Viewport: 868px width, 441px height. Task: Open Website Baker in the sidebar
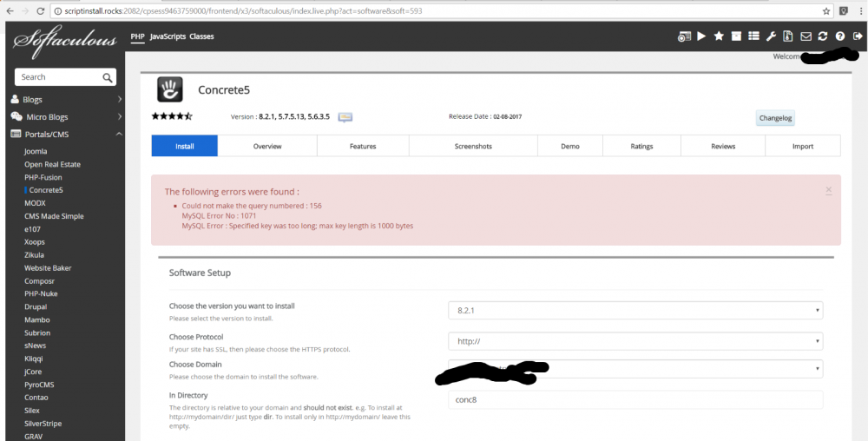tap(48, 267)
